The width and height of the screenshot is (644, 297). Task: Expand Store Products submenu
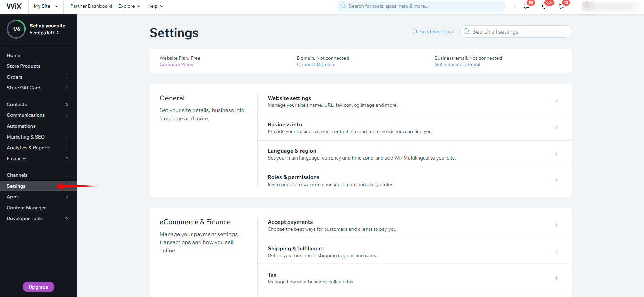point(67,66)
